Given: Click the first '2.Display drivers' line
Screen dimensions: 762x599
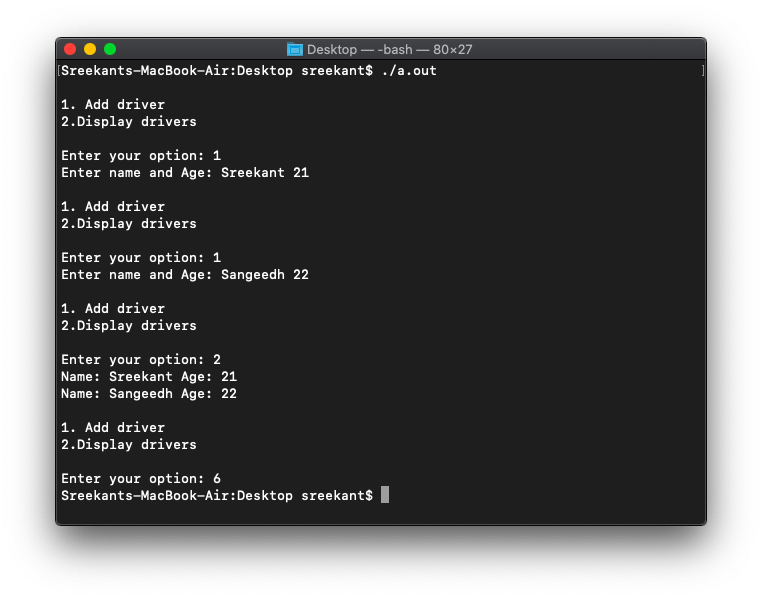Looking at the screenshot, I should (129, 121).
